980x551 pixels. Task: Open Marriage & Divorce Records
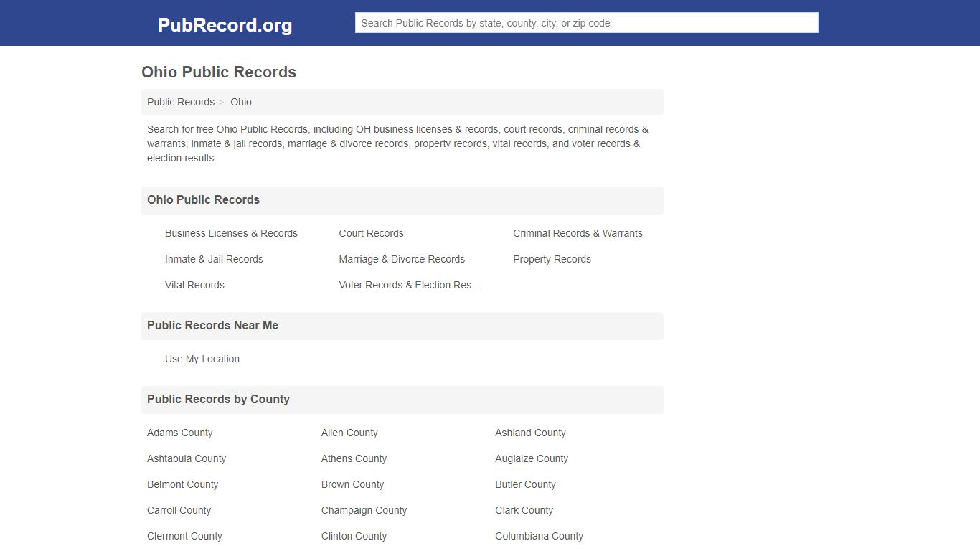[402, 259]
